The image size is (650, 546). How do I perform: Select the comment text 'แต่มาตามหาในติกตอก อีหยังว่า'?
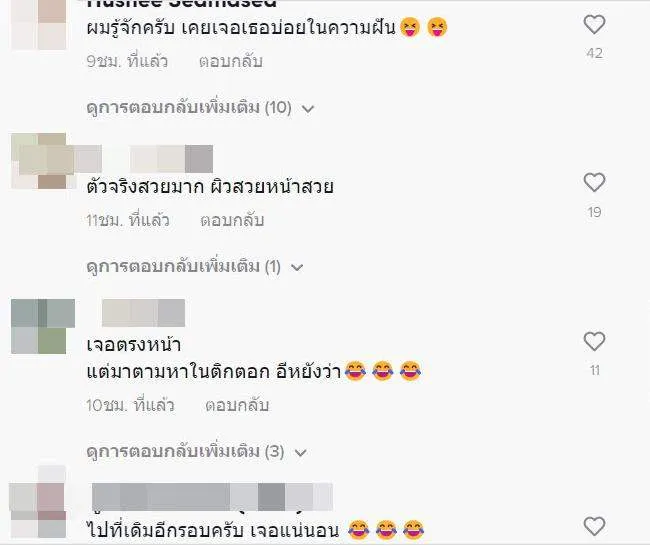click(213, 371)
